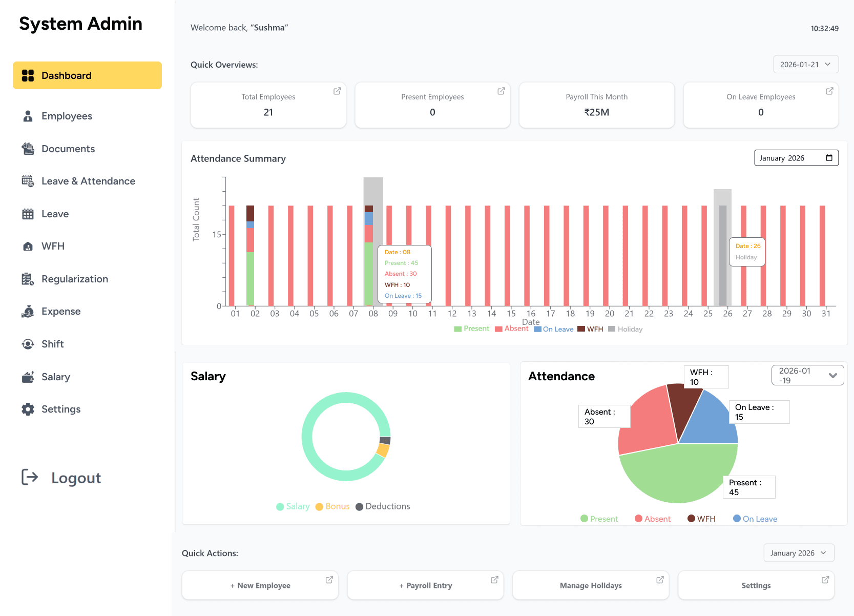Click the + New Employee button
Viewport: 854px width, 616px height.
click(260, 585)
